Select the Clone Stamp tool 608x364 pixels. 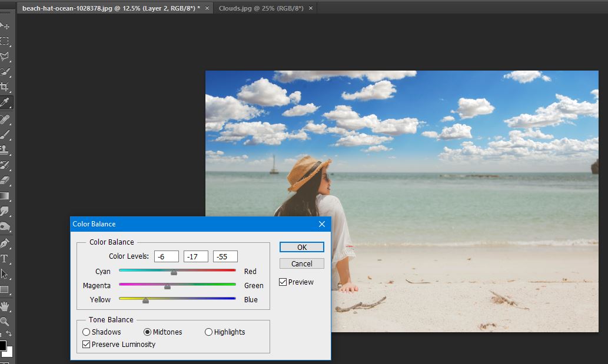5,149
